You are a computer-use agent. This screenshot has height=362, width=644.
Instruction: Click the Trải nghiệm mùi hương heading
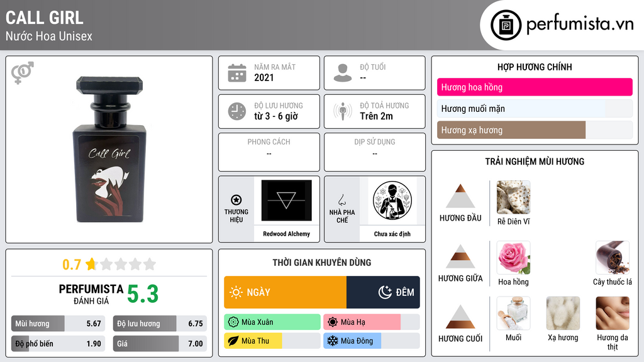coord(535,162)
